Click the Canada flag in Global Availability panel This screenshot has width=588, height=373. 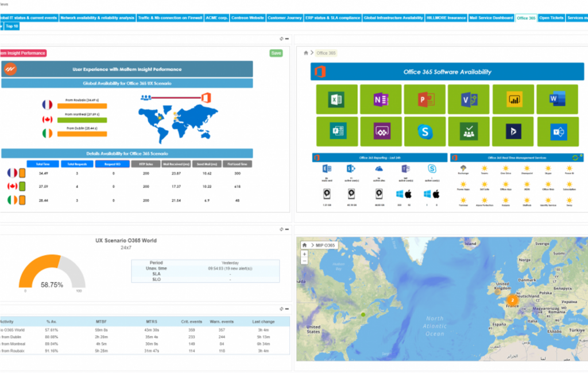click(x=47, y=119)
